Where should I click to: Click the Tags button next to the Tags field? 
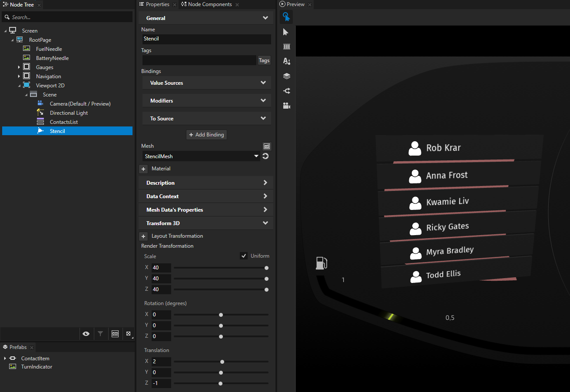tap(264, 60)
